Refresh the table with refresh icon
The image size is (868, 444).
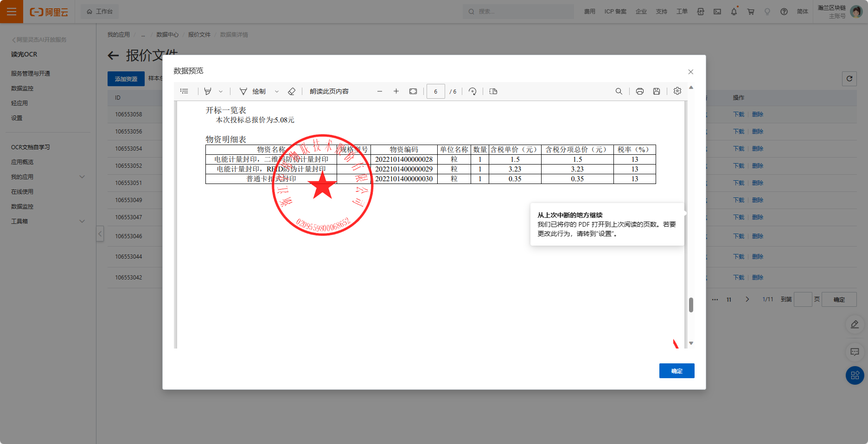click(849, 79)
